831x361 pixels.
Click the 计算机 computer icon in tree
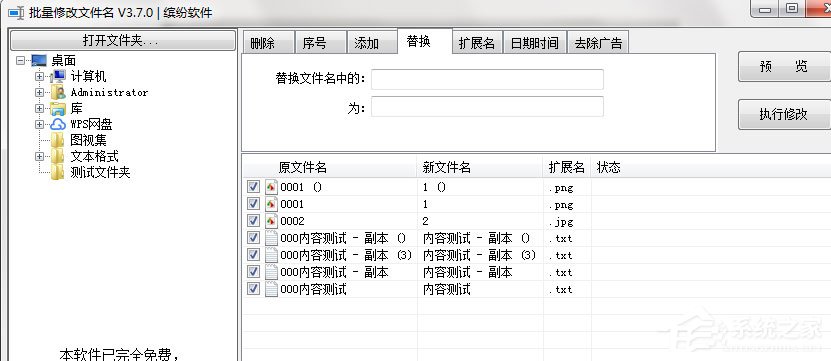(x=58, y=76)
